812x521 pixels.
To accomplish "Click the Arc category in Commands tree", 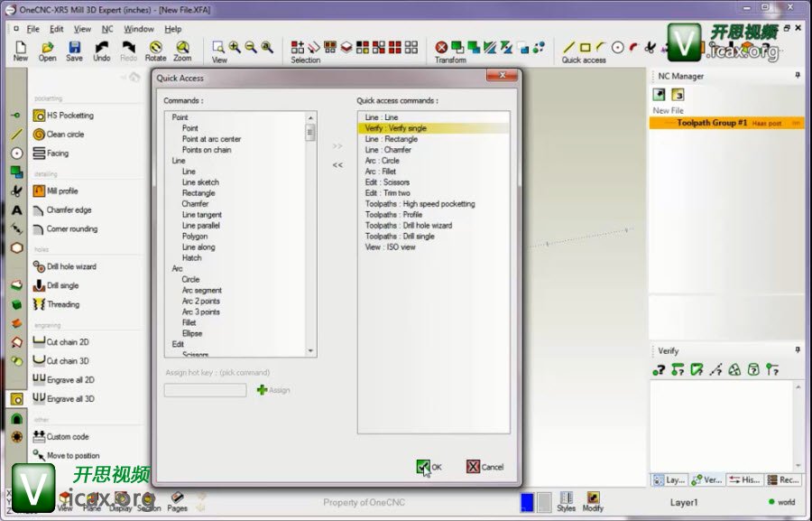I will point(179,268).
